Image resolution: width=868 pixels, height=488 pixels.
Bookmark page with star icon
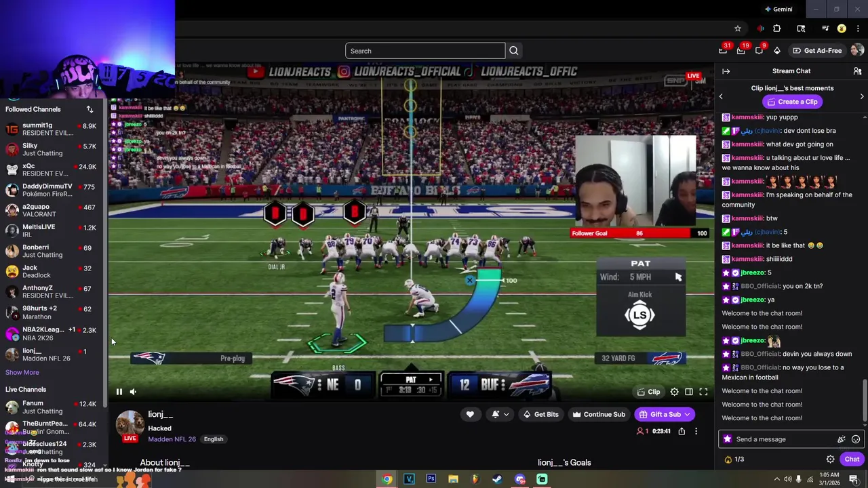point(738,28)
